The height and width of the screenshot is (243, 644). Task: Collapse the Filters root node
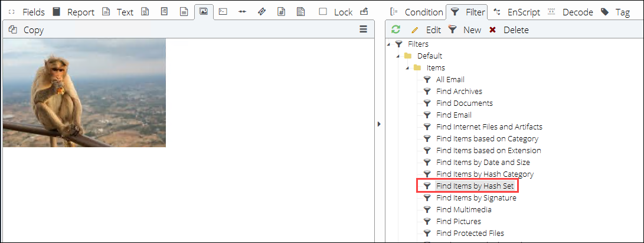tap(388, 44)
